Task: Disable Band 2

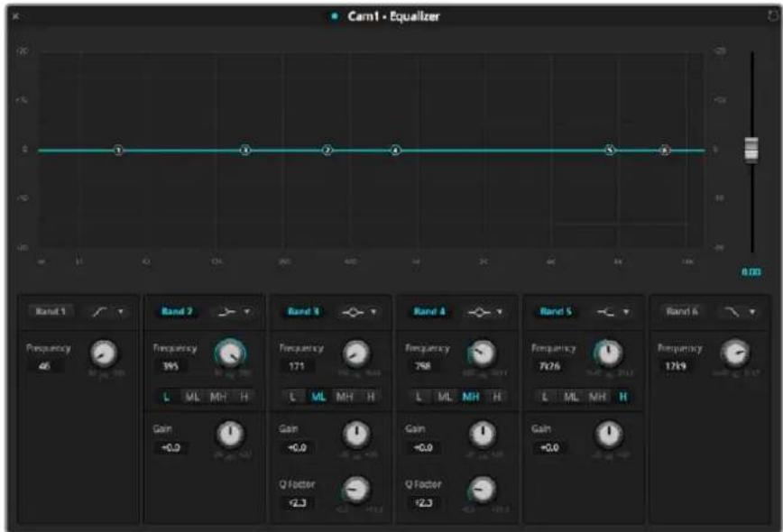Action: tap(177, 311)
